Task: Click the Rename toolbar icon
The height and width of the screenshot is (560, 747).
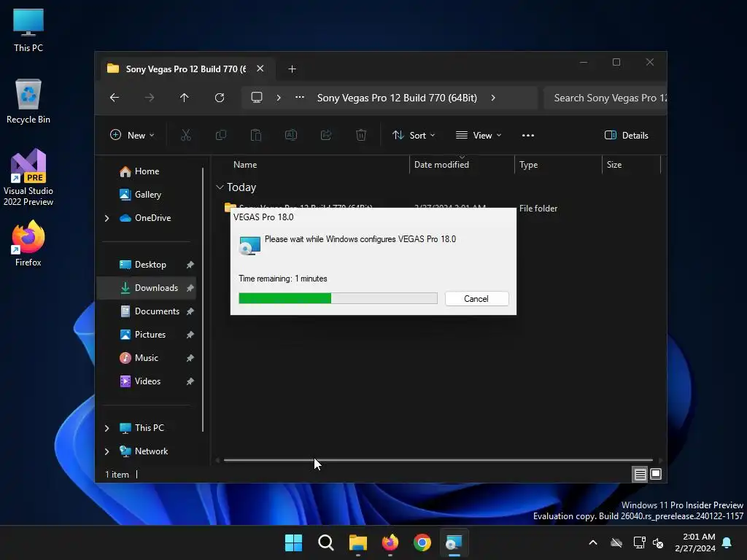Action: click(x=291, y=135)
